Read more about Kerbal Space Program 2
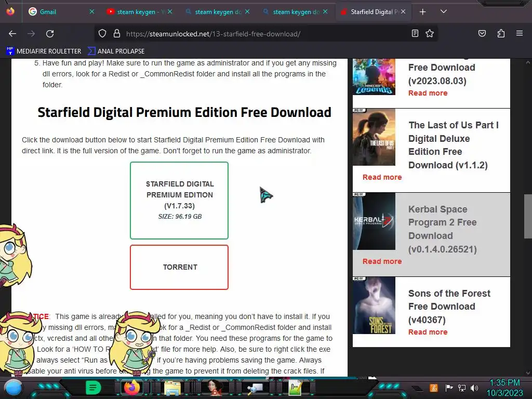Viewport: 532px width, 399px height. pyautogui.click(x=382, y=261)
